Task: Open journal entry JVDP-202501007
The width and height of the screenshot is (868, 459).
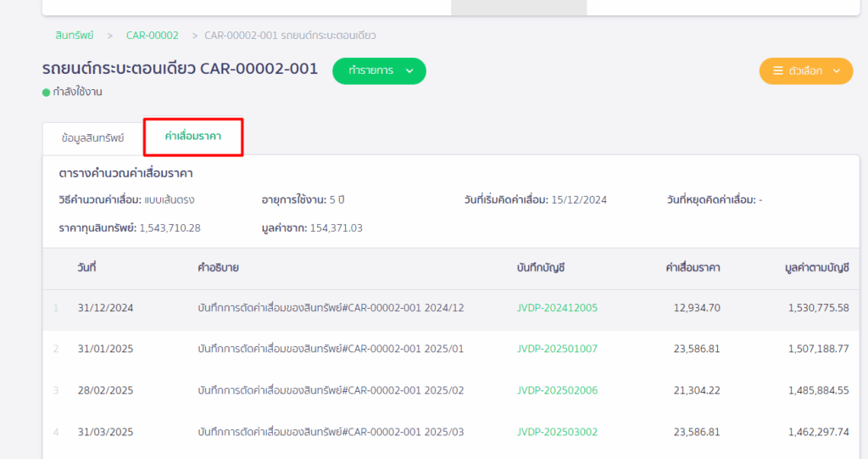Action: coord(557,349)
